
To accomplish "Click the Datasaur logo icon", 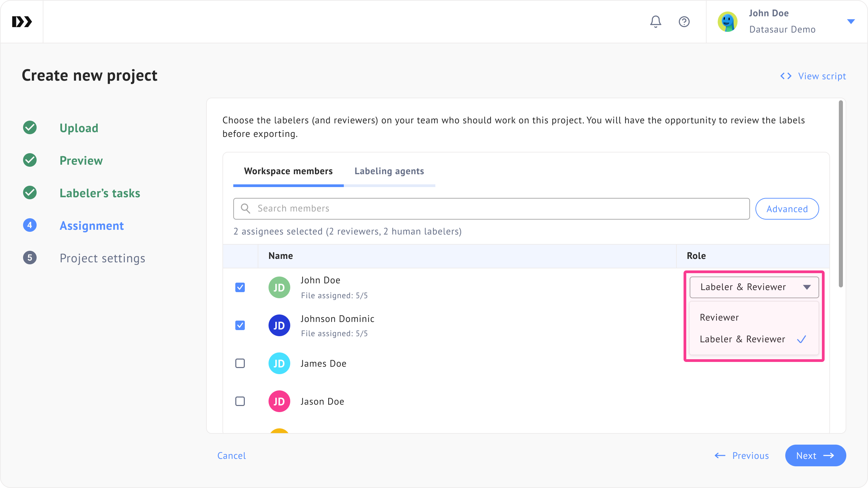I will tap(22, 22).
